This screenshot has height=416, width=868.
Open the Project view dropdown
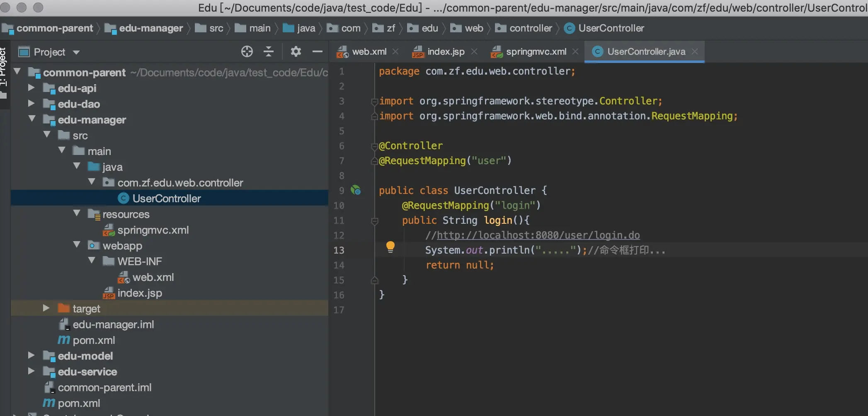click(x=76, y=52)
